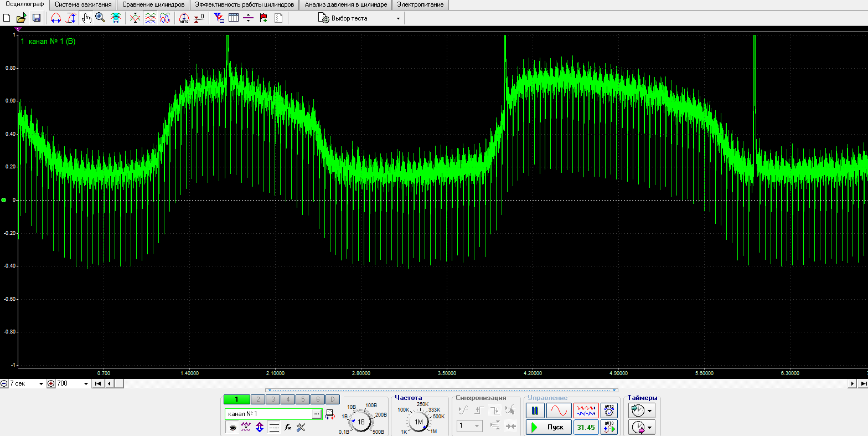The image size is (868, 436).
Task: Click the overlay channels waveform icon
Action: tap(165, 18)
